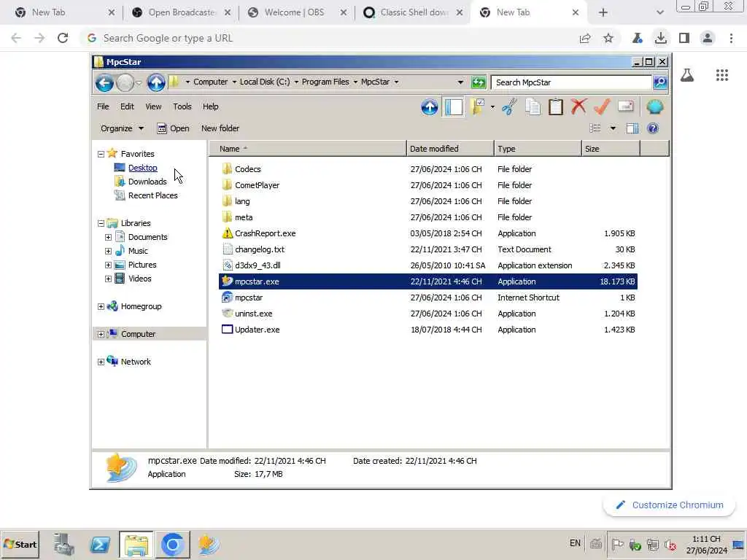Click the MpcStar star icon in taskbar
Viewport: 747px width, 560px height.
coord(208,544)
